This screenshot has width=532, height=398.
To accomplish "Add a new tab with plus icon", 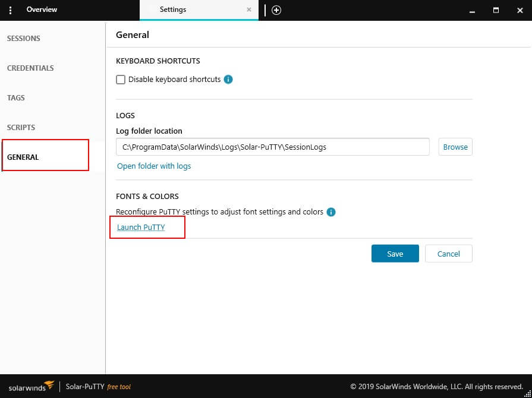I will (276, 10).
